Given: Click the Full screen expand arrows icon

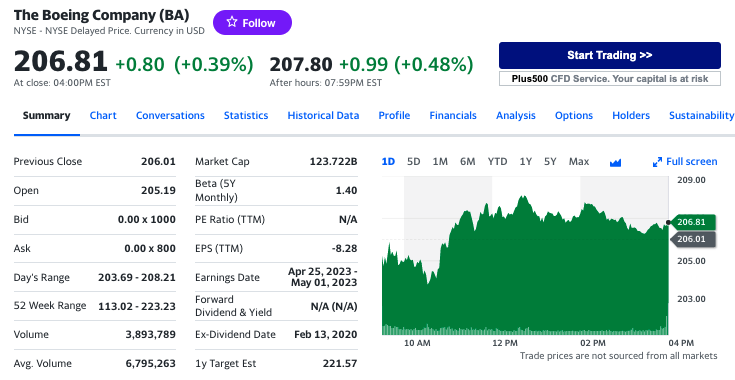Looking at the screenshot, I should pyautogui.click(x=657, y=162).
